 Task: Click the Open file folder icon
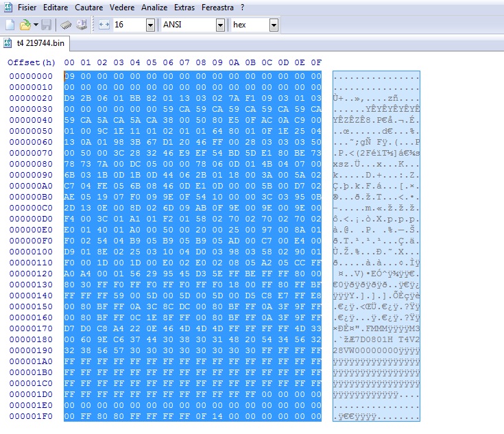25,25
